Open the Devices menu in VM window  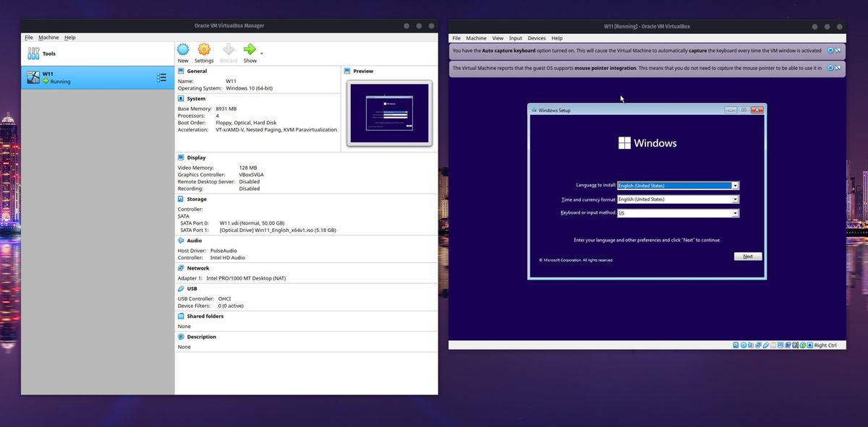[537, 38]
